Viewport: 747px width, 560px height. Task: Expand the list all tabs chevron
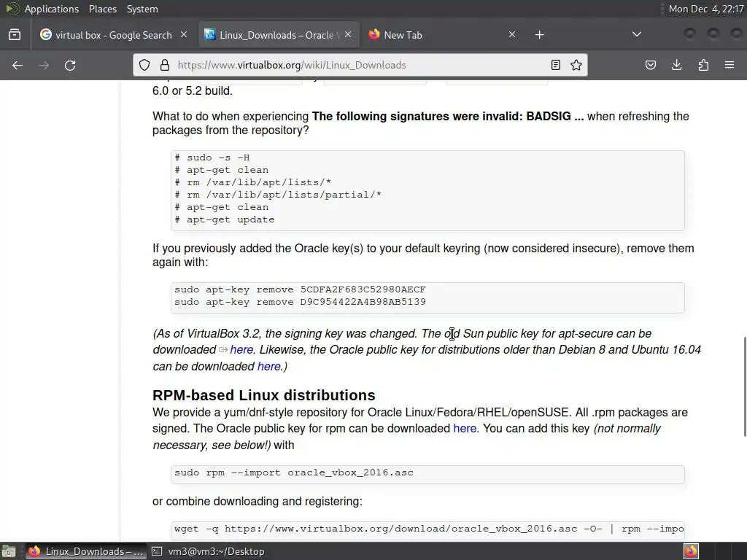pos(636,35)
